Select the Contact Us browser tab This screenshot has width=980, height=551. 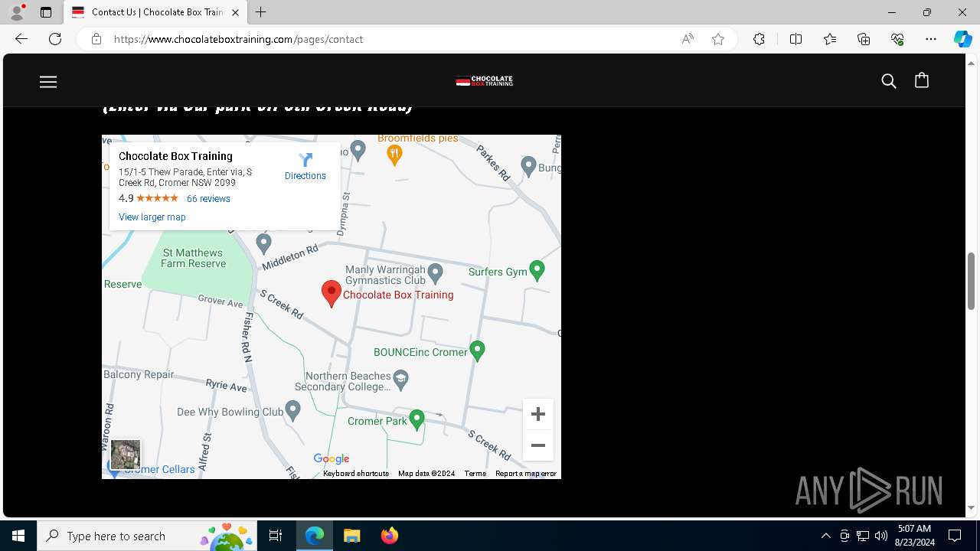155,12
